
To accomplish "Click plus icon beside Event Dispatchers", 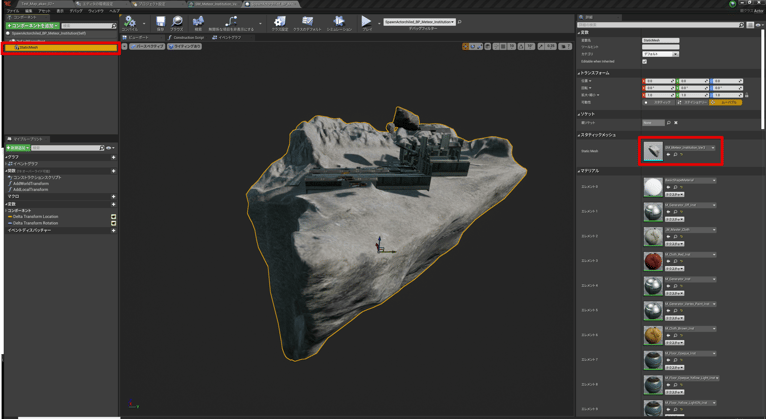I will [113, 230].
